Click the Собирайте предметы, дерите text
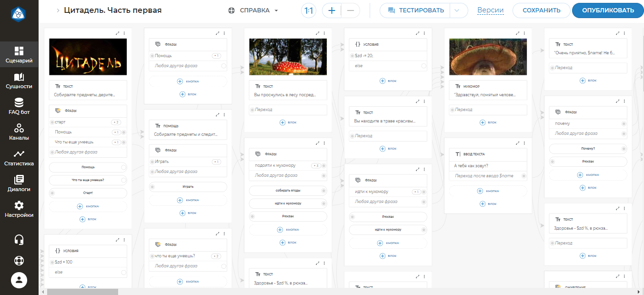This screenshot has height=295, width=644. click(x=85, y=95)
